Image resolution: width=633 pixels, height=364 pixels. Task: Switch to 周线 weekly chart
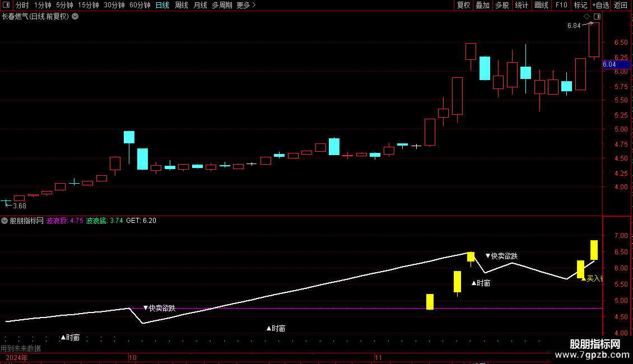(181, 5)
